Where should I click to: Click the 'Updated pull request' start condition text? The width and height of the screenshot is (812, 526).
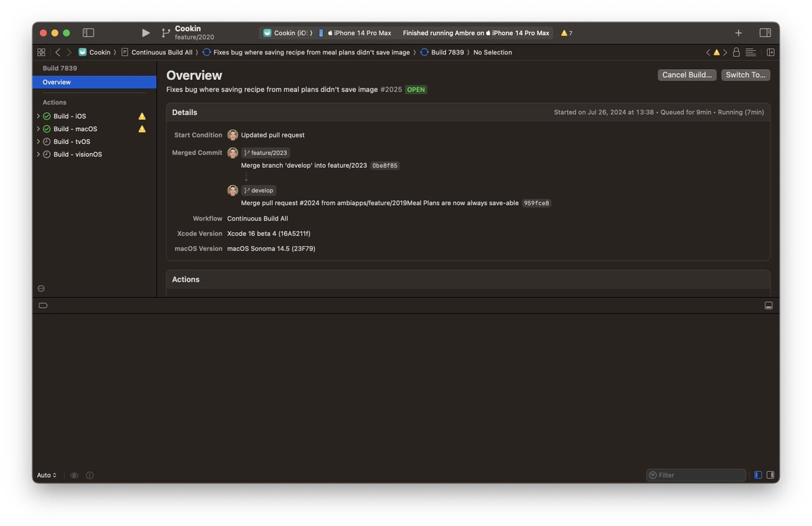pos(273,135)
